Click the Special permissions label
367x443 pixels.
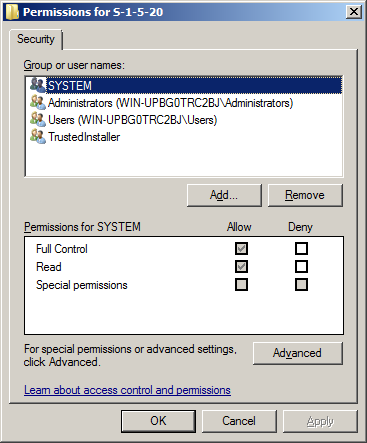click(82, 285)
